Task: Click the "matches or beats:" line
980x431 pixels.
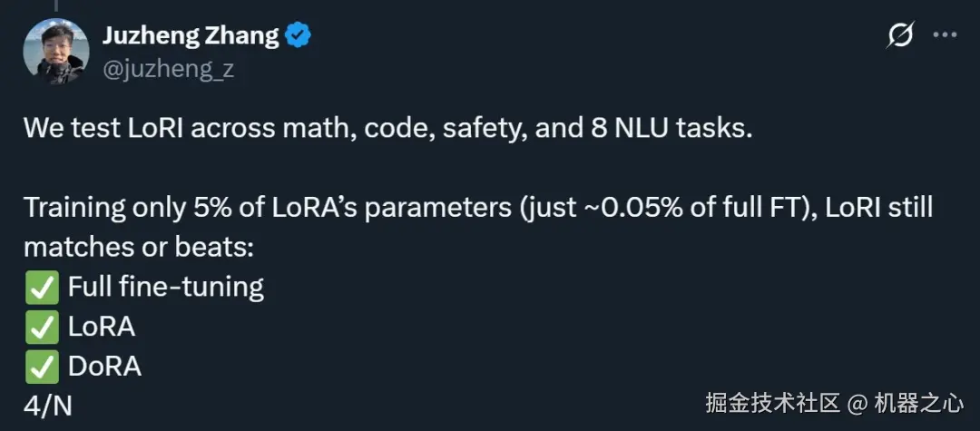Action: [x=145, y=248]
